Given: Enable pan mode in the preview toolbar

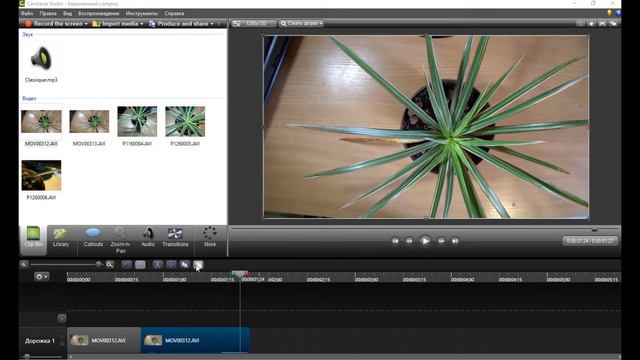Looking at the screenshot, I should tap(591, 23).
